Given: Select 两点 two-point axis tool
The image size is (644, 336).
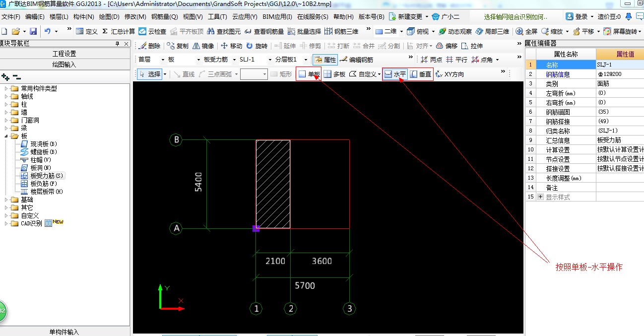Looking at the screenshot, I should 431,60.
